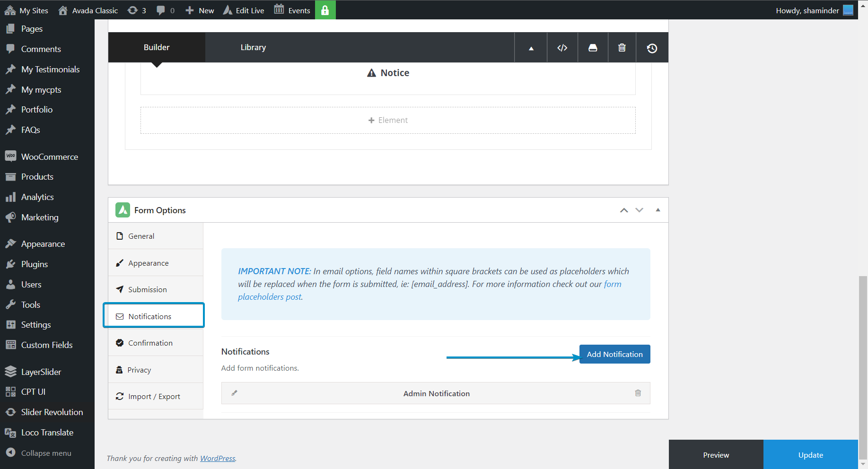Open comments via the speech bubble icon
Viewport: 868px width, 469px height.
tap(161, 10)
